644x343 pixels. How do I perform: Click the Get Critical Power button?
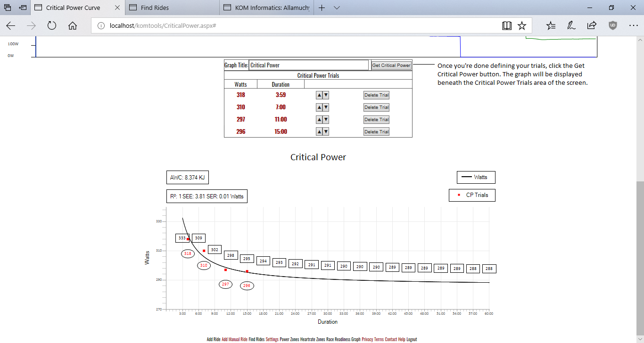coord(391,65)
